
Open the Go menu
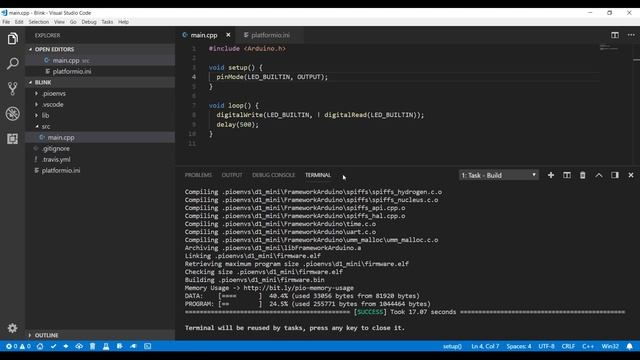pos(73,22)
